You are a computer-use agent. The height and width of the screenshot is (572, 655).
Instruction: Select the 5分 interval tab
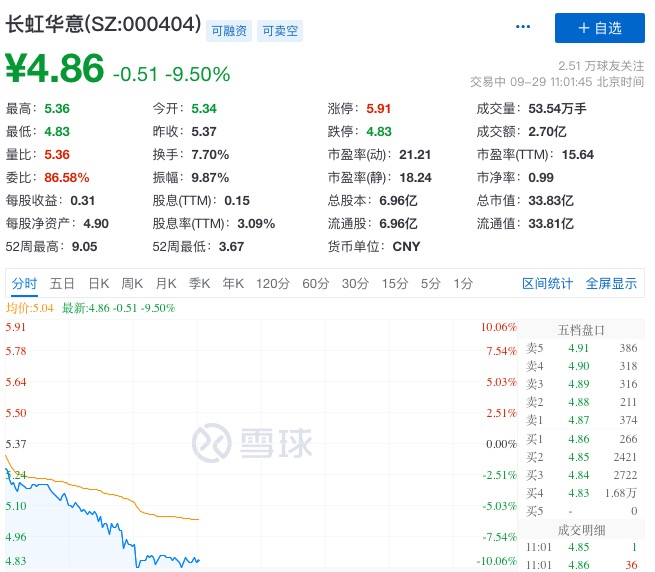click(x=431, y=284)
